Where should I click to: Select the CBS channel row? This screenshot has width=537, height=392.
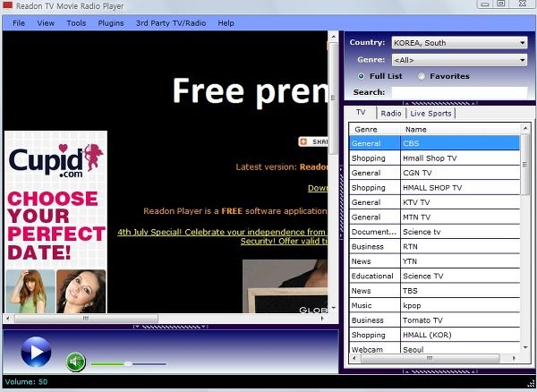435,143
